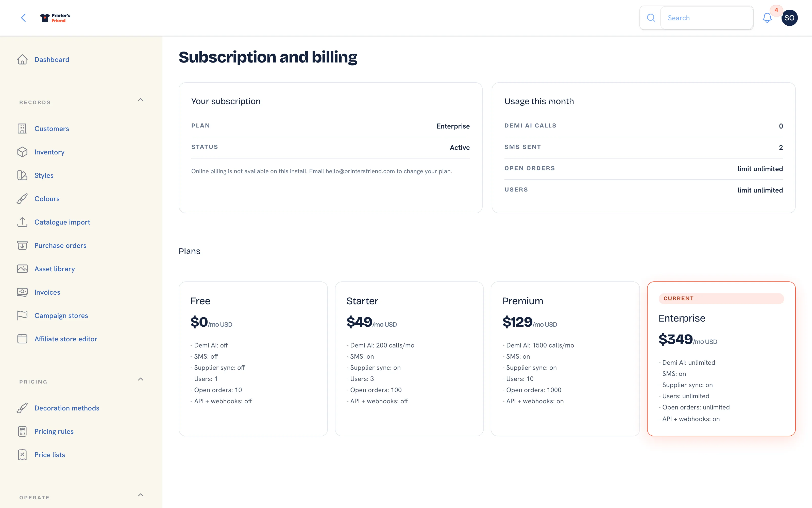The image size is (812, 508).
Task: Click the Catalogue import upload icon
Action: coord(22,222)
